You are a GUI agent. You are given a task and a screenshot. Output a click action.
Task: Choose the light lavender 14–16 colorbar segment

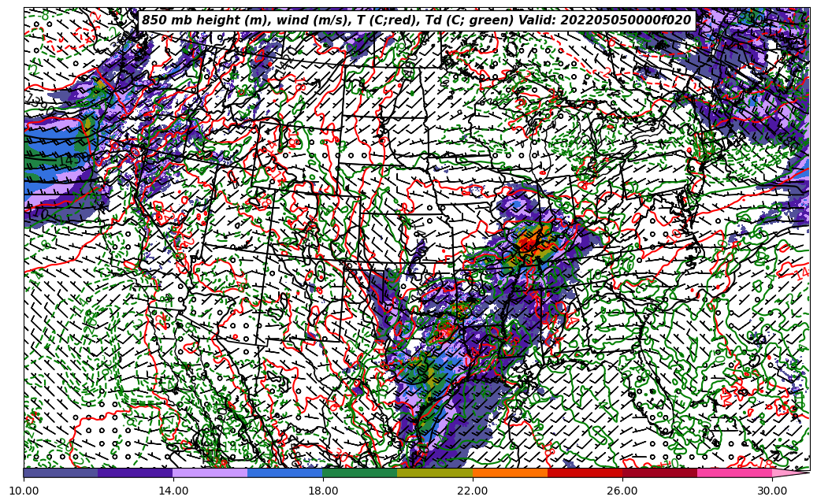point(210,472)
